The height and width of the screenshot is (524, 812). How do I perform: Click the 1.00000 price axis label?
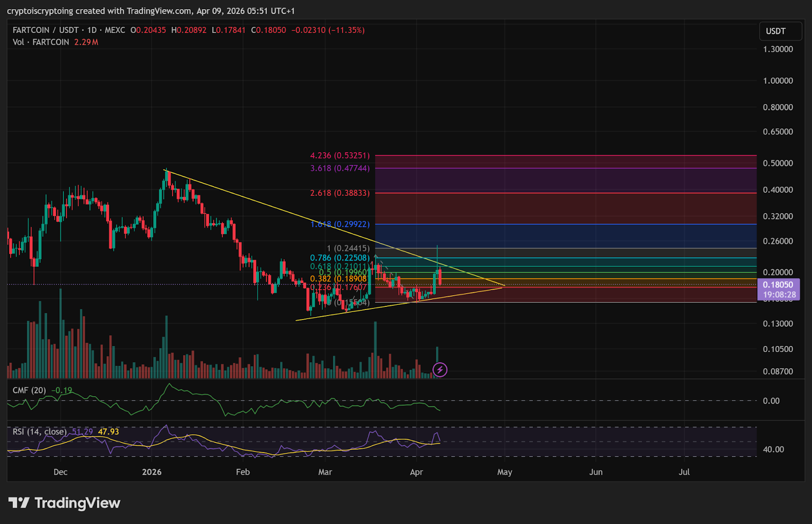[777, 81]
